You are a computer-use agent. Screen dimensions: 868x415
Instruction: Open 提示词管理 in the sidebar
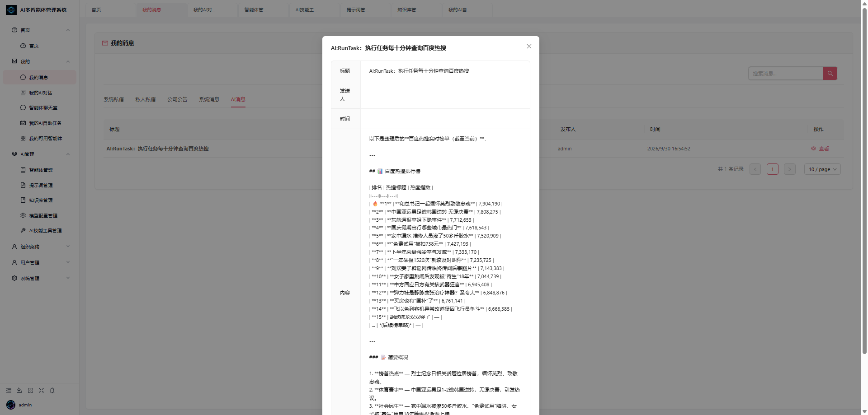[39, 185]
